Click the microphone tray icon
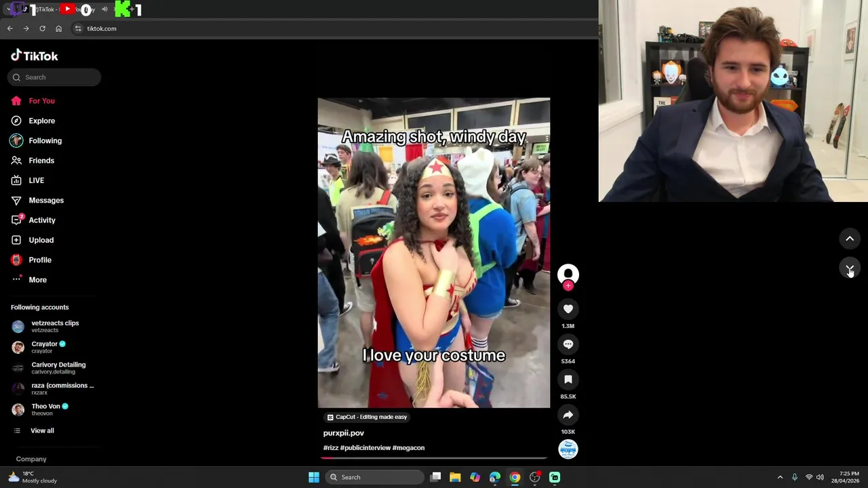 point(795,477)
